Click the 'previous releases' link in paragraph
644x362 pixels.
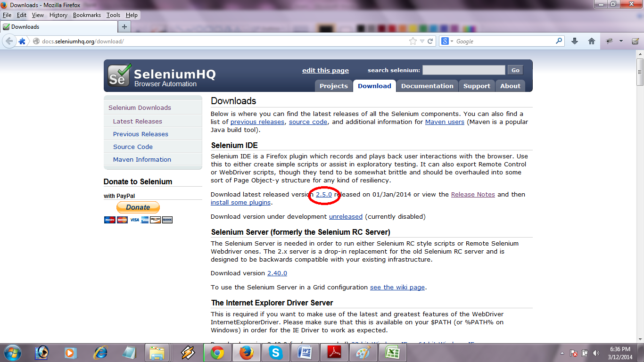click(x=257, y=122)
